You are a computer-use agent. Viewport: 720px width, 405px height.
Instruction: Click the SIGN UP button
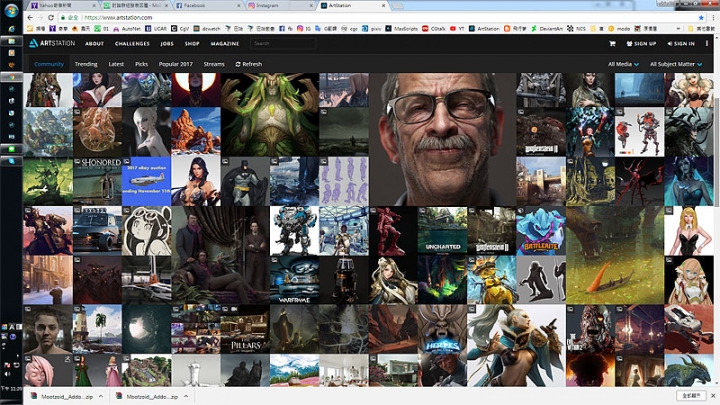click(x=641, y=44)
